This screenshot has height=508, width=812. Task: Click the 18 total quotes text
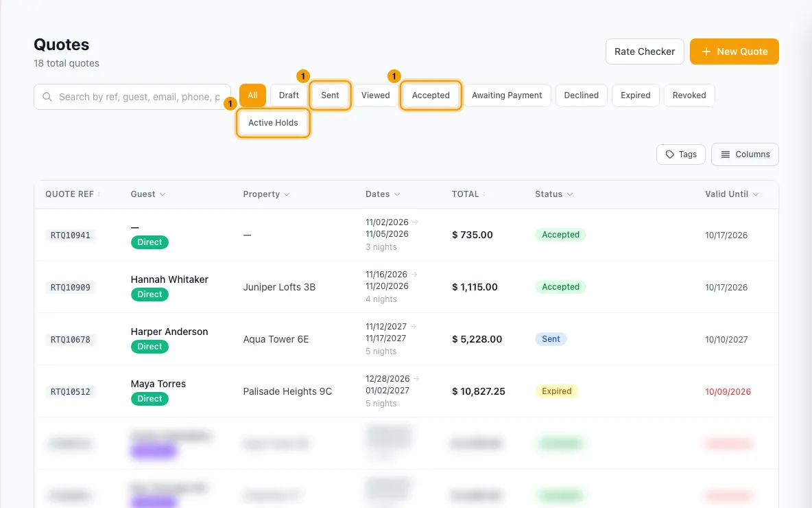tap(67, 63)
